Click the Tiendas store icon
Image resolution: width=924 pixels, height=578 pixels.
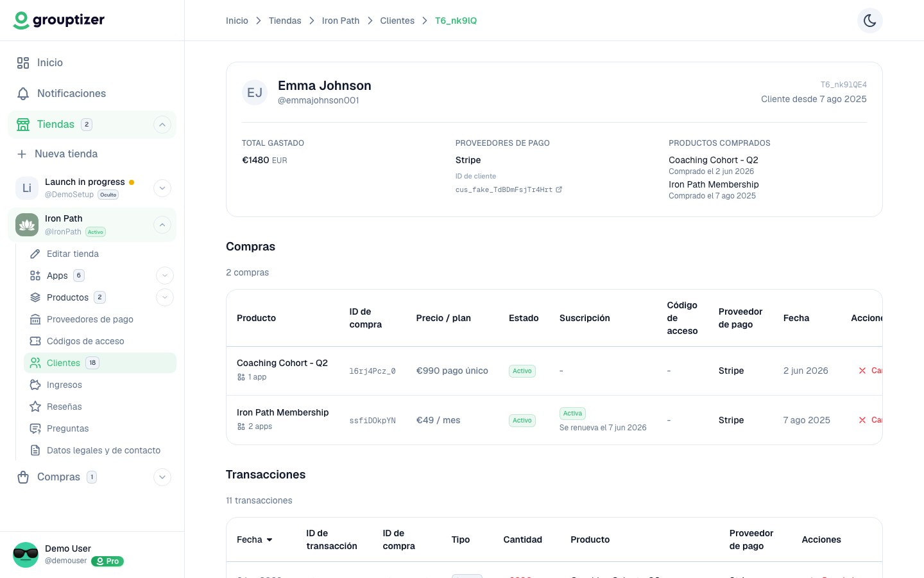23,125
